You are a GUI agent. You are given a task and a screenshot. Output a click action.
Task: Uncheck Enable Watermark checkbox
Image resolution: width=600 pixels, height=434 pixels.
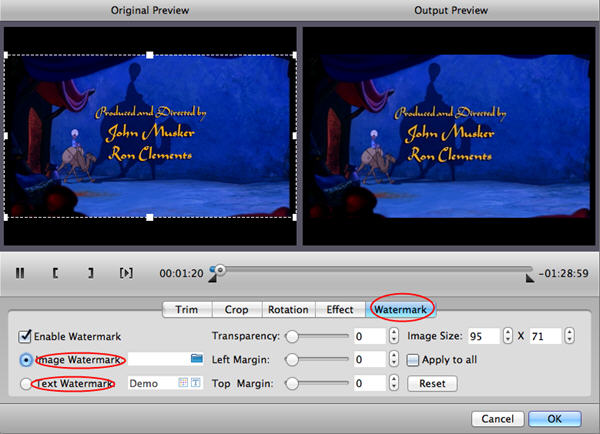(25, 336)
